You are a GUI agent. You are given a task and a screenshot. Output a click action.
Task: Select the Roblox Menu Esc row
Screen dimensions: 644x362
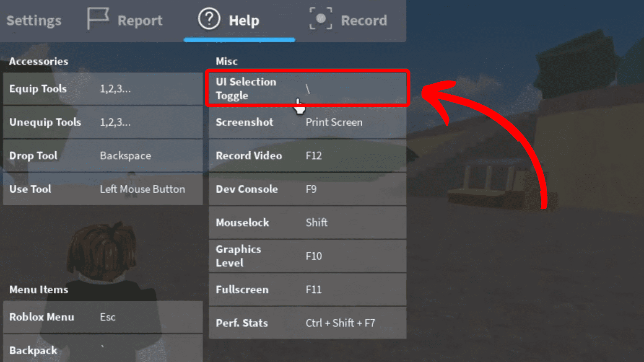click(103, 317)
